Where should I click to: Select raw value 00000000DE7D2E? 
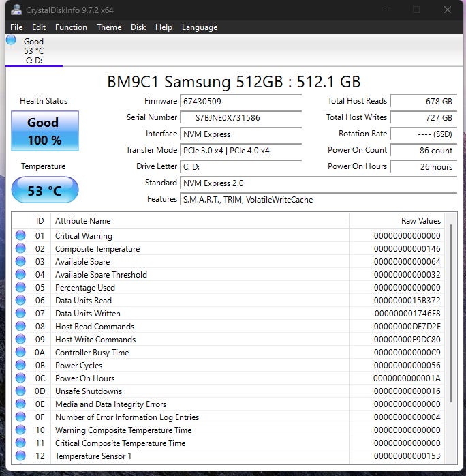(407, 327)
